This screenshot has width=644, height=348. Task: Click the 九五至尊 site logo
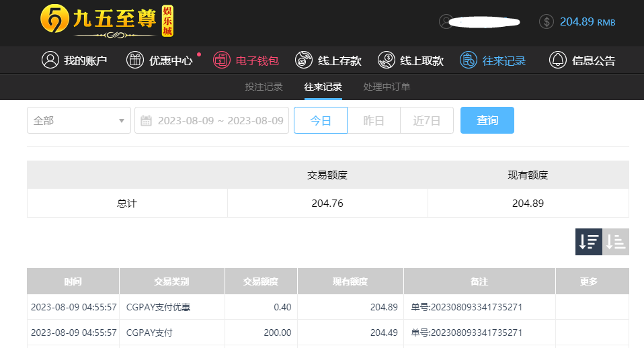click(107, 21)
